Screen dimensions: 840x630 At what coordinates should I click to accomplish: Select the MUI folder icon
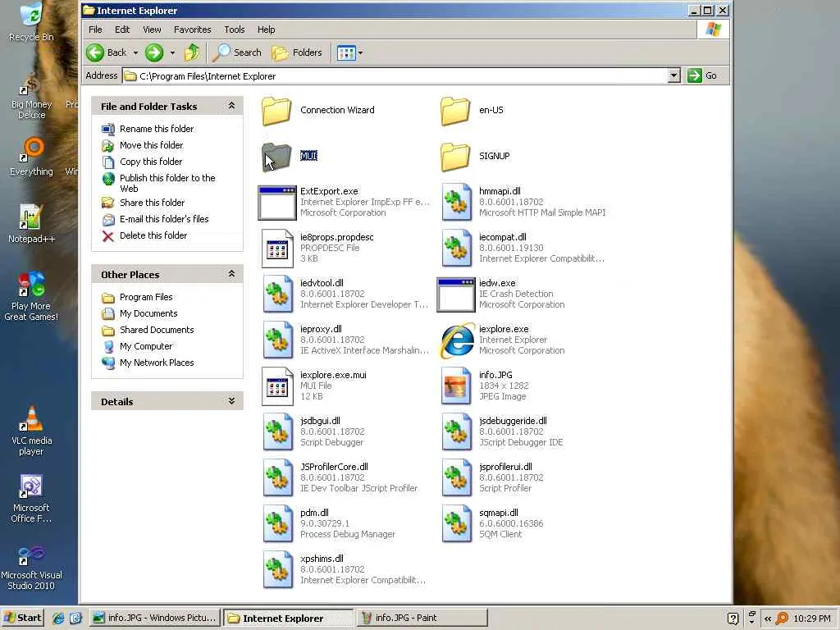click(x=276, y=157)
